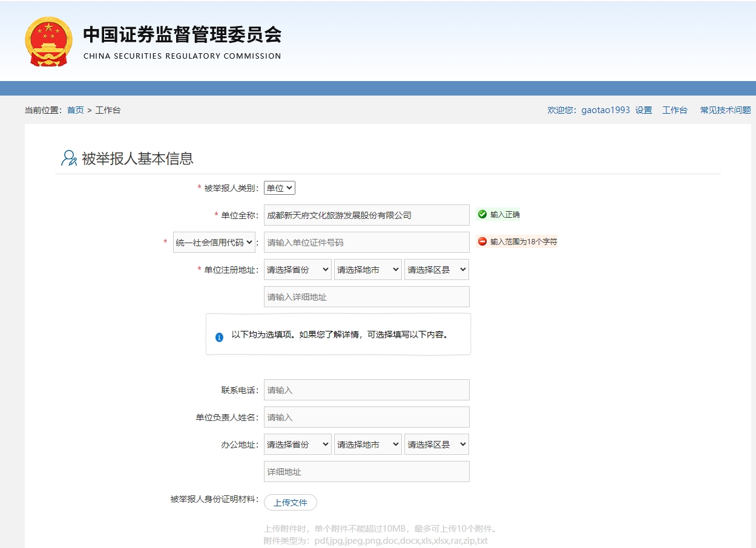
Task: Click the red error icon beside 输入范围为18个字符
Action: pos(482,241)
